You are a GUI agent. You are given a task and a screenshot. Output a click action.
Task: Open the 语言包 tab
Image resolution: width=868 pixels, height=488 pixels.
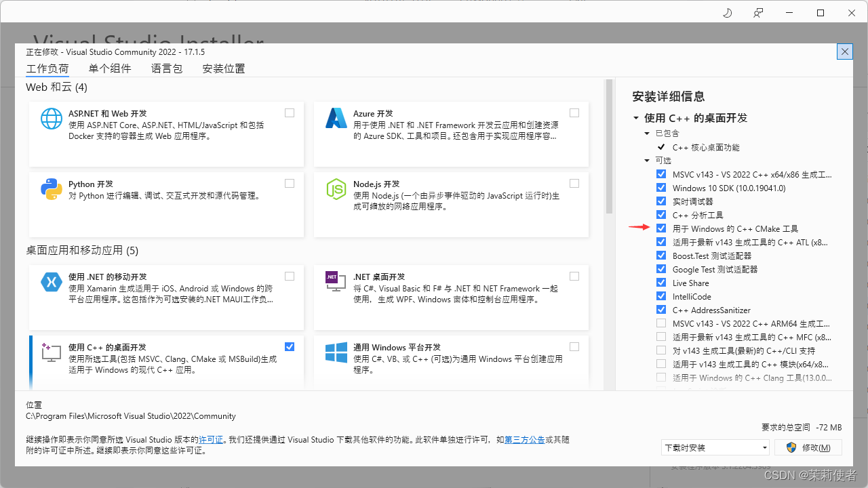(167, 68)
